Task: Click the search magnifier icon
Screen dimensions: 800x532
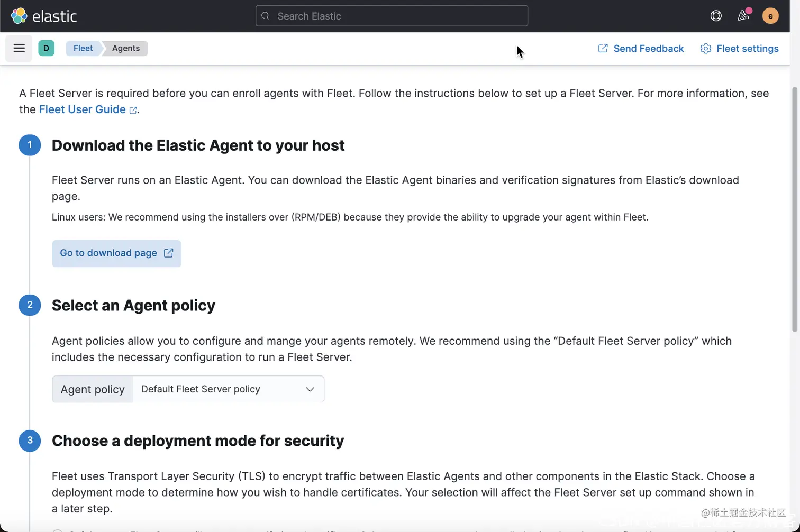Action: pos(266,16)
